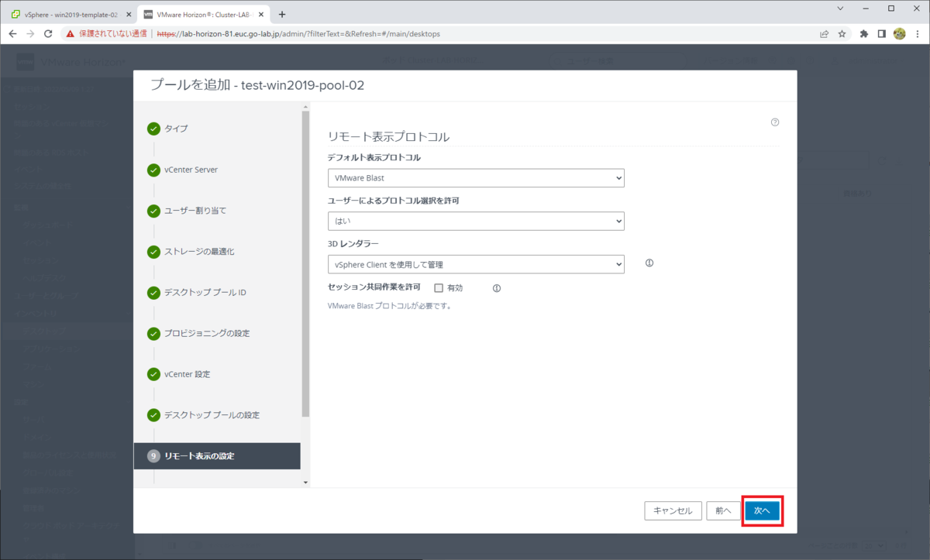930x560 pixels.
Task: Click green check icon beside ストレージの最適化
Action: (153, 252)
